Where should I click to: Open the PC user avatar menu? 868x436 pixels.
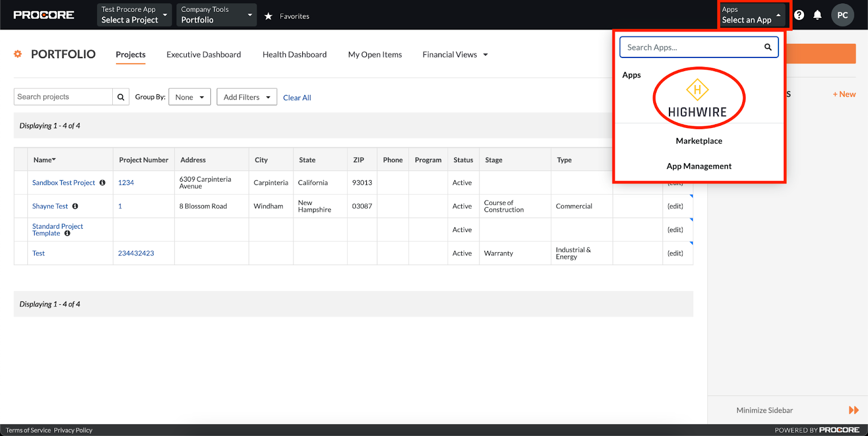pos(843,15)
